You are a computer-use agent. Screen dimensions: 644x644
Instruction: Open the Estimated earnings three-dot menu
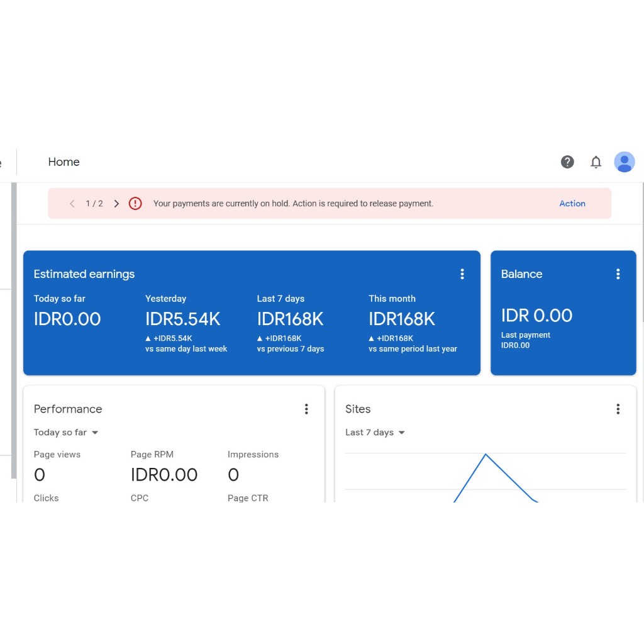pyautogui.click(x=462, y=274)
